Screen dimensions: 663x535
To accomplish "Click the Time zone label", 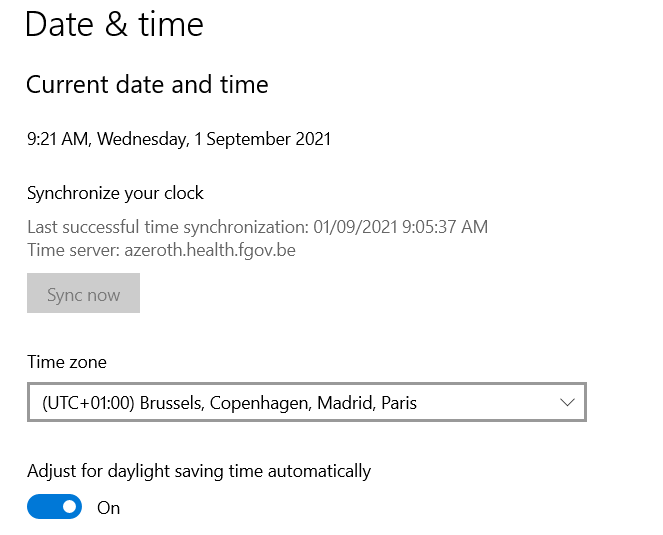I will tap(66, 362).
